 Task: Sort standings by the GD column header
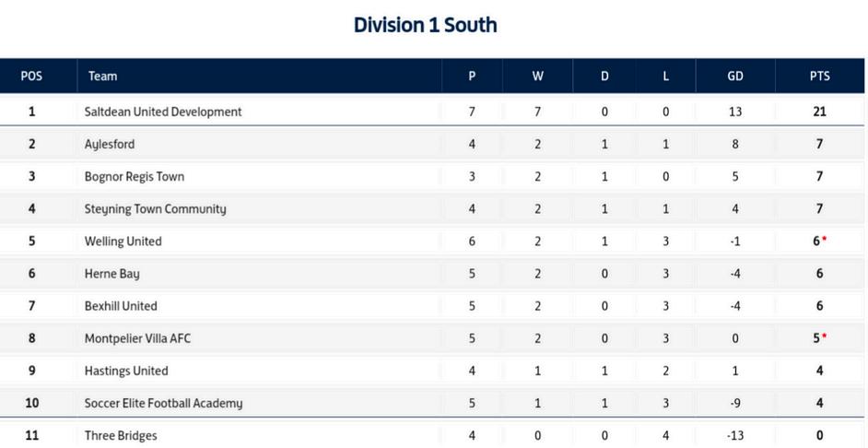[734, 77]
